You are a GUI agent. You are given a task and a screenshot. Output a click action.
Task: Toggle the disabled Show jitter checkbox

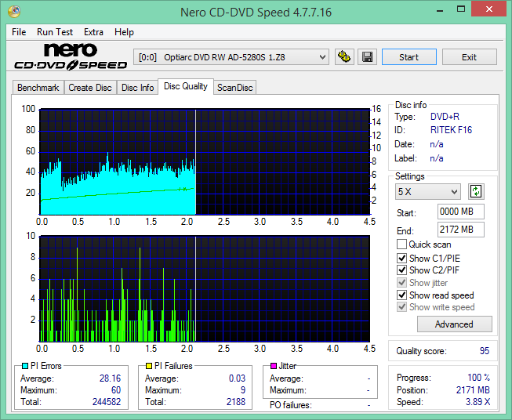point(401,283)
